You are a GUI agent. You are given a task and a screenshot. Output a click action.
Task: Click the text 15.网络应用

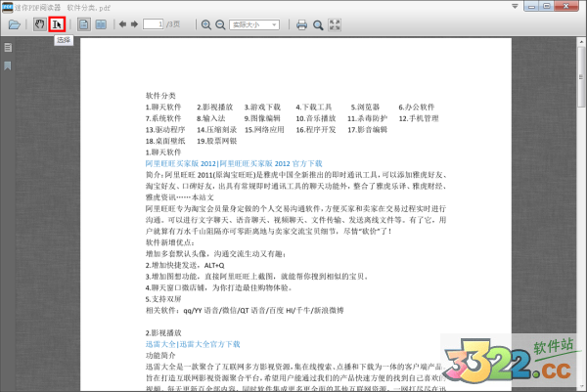click(264, 129)
